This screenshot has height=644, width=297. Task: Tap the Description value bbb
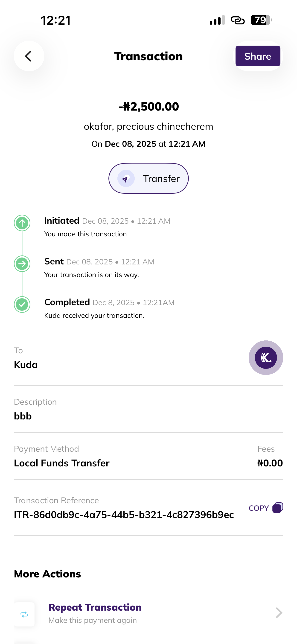(x=23, y=416)
